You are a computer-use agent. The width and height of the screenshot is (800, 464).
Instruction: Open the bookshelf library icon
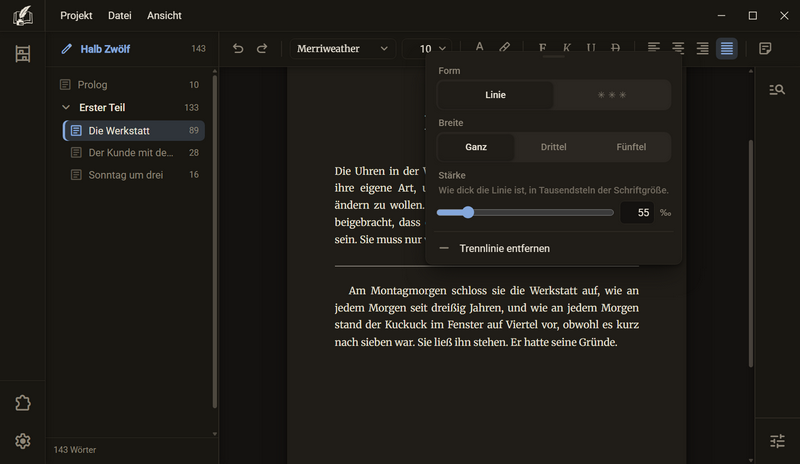pyautogui.click(x=22, y=54)
